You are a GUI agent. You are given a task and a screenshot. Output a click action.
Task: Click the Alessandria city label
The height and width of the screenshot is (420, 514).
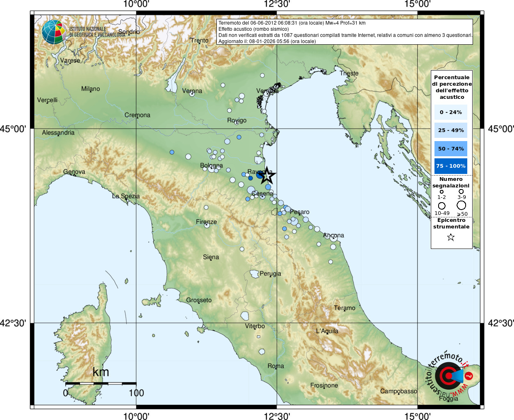tap(58, 132)
